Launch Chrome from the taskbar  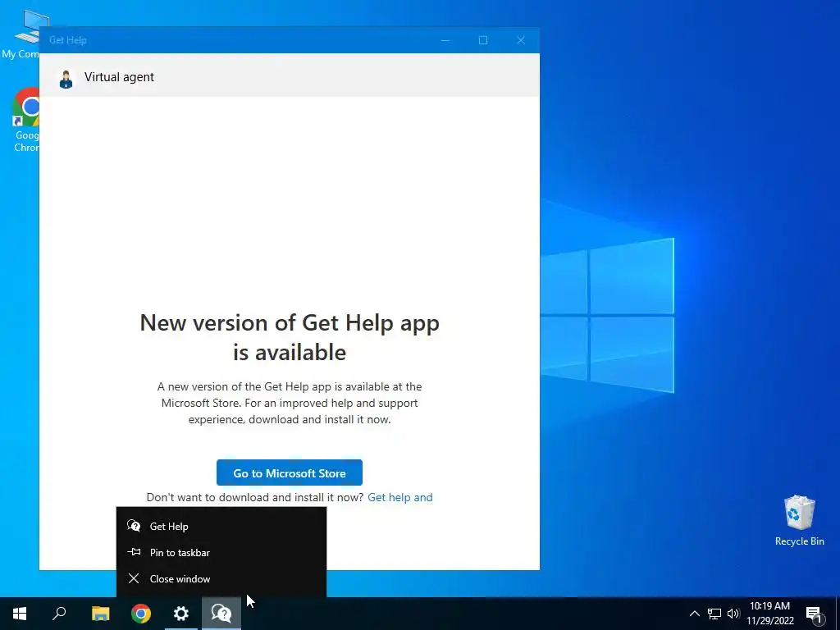141,614
